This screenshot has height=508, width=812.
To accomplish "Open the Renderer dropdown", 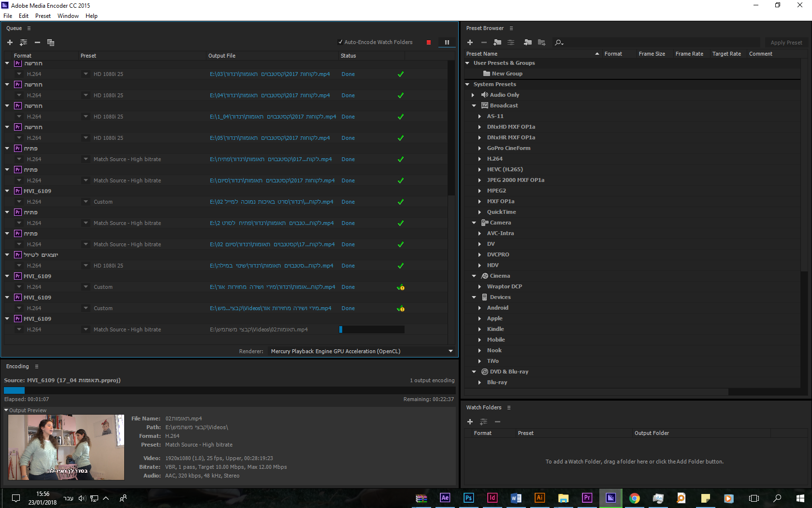I will 362,351.
